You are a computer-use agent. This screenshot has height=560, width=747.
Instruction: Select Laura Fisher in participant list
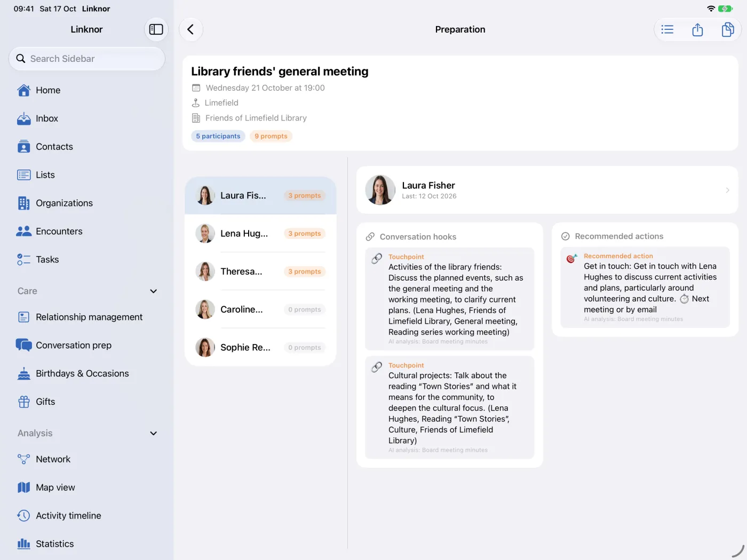pos(260,196)
